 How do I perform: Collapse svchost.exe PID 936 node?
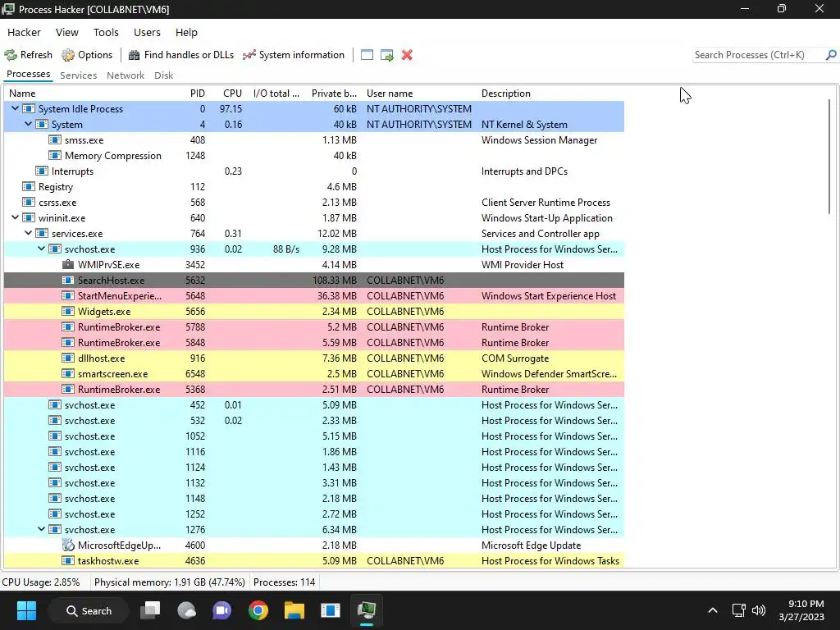(x=42, y=249)
